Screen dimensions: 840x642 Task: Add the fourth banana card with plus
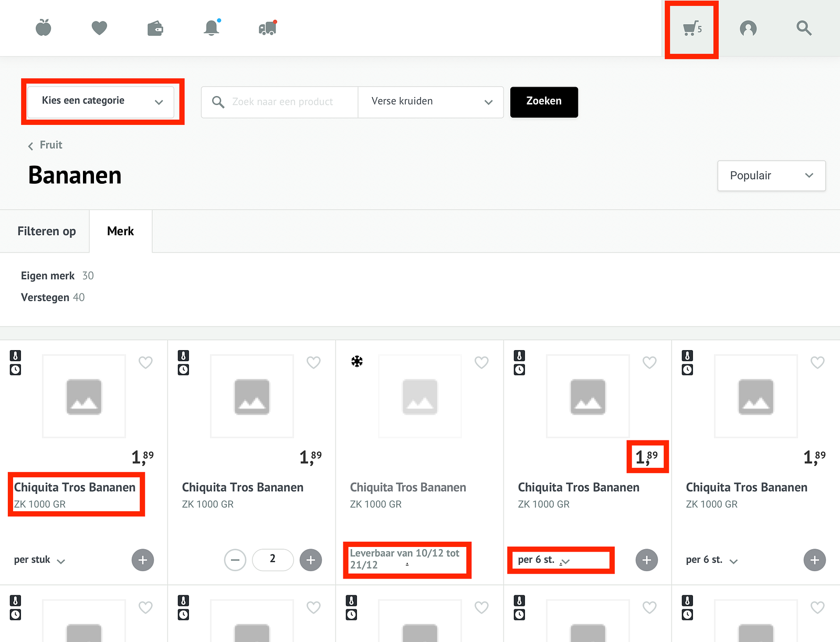click(x=647, y=560)
